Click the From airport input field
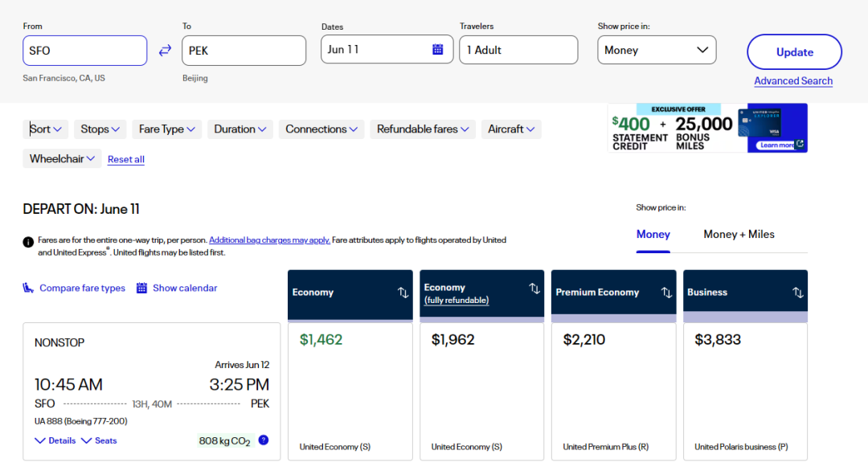Image resolution: width=868 pixels, height=467 pixels. coord(84,51)
